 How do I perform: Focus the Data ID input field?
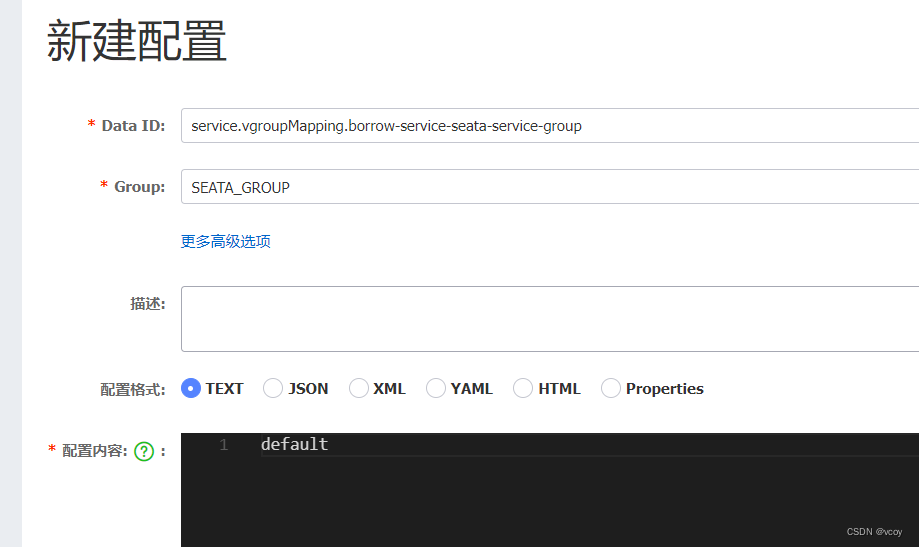tap(550, 125)
